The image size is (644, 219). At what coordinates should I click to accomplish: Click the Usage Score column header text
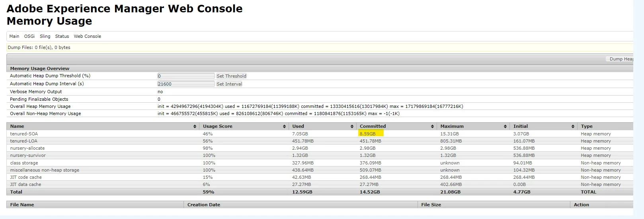point(218,126)
